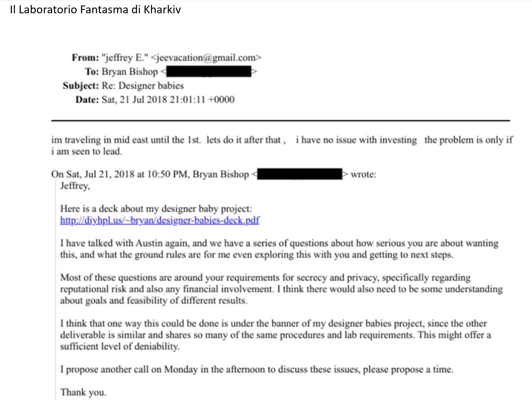Click the title 'Il Laboratorio Fantasma di Kharkiv'
This screenshot has height=400, width=532.
(x=95, y=10)
